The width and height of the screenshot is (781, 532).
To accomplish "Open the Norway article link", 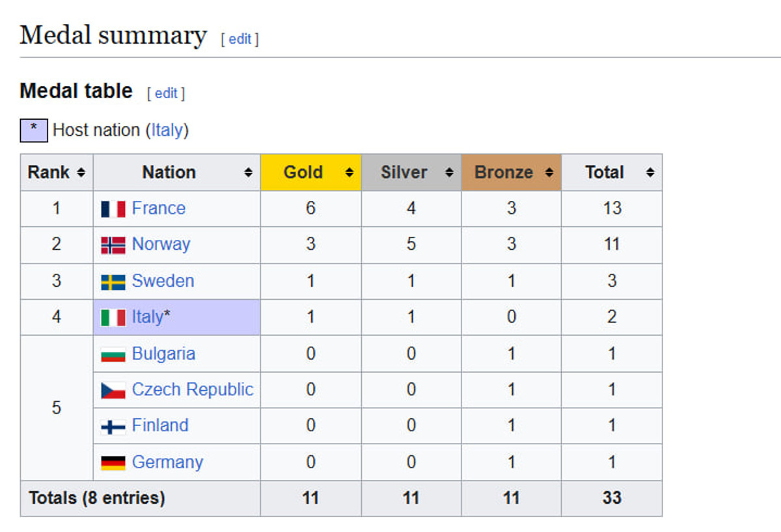I will pyautogui.click(x=161, y=245).
